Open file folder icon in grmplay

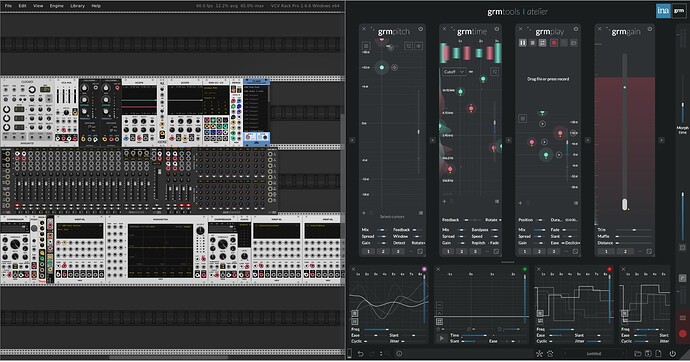(574, 43)
